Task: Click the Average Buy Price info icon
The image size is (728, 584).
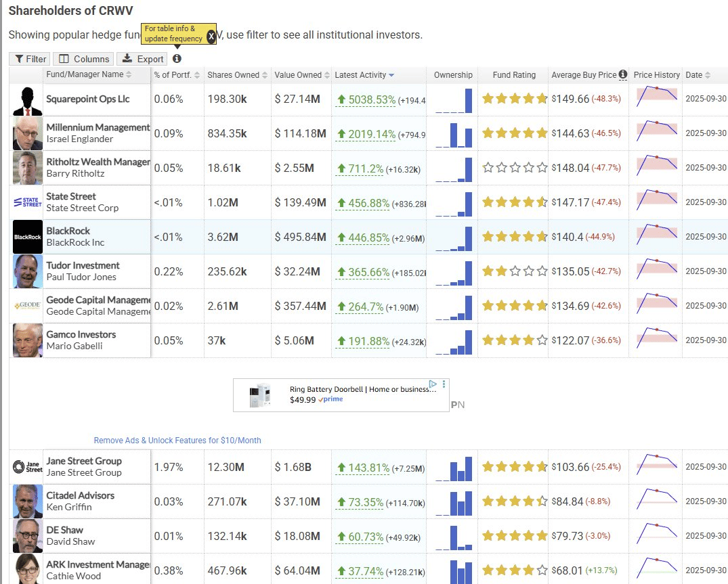Action: (623, 74)
